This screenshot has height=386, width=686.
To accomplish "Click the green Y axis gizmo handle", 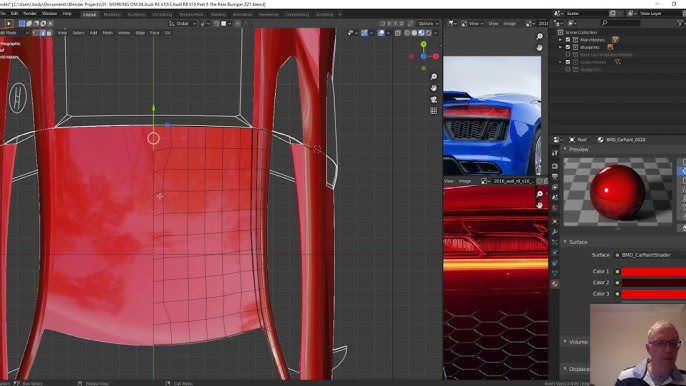I will (x=424, y=44).
